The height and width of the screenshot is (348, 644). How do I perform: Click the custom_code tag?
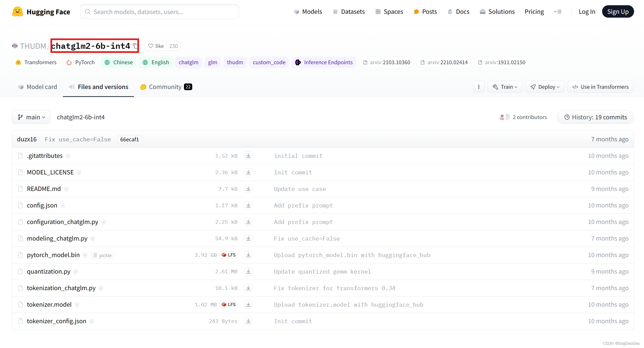point(269,62)
